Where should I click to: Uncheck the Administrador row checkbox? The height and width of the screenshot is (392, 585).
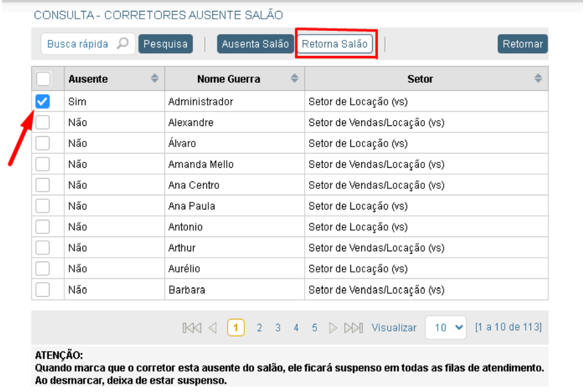[42, 102]
